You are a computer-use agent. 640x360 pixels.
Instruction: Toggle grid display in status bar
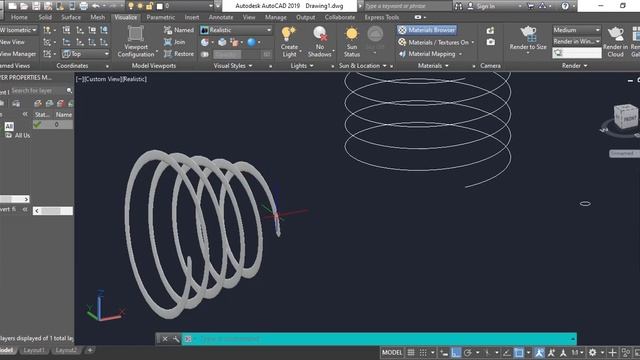[411, 353]
